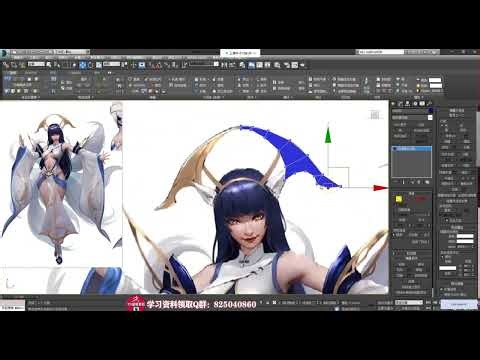Screen dimensions: 480x360
Task: Open the Modifier List dropdown
Action: pyautogui.click(x=412, y=118)
